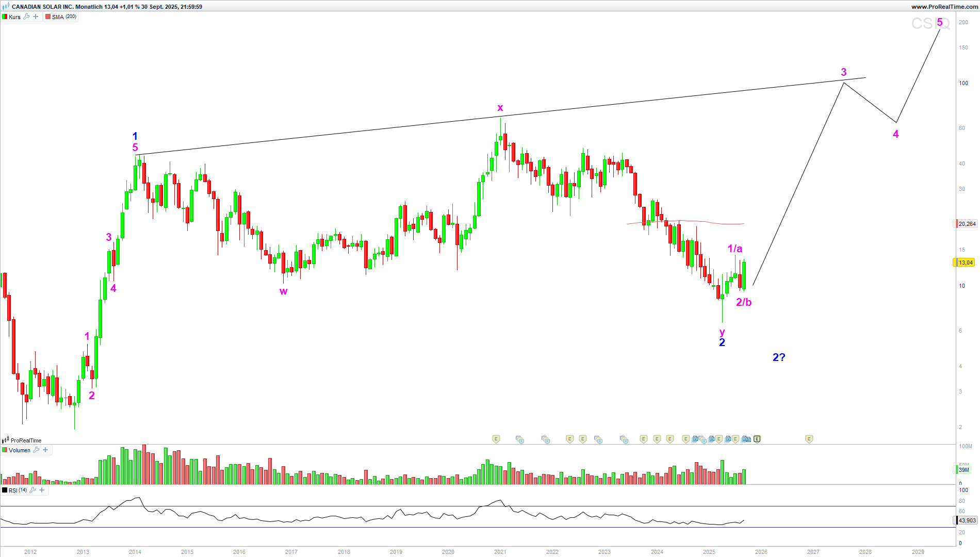Image resolution: width=980 pixels, height=557 pixels.
Task: Open Volumen settings wrench icon
Action: tap(36, 450)
